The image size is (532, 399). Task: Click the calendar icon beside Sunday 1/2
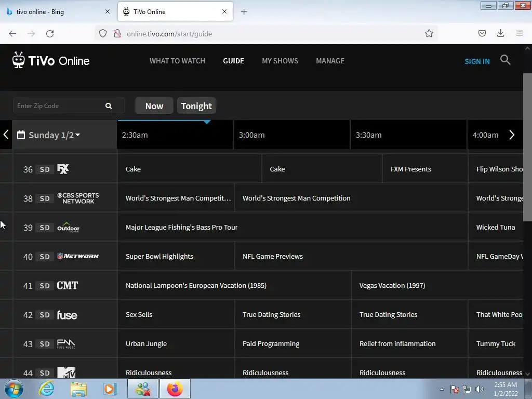tap(21, 135)
